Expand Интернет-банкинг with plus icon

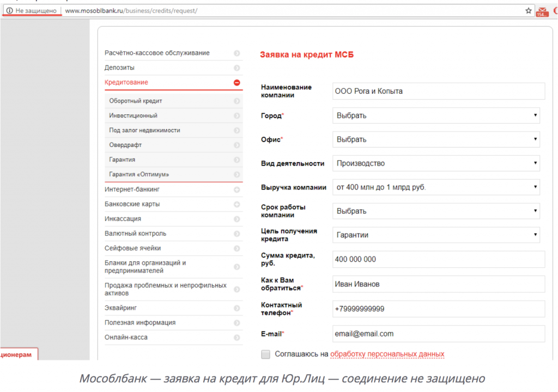click(236, 190)
